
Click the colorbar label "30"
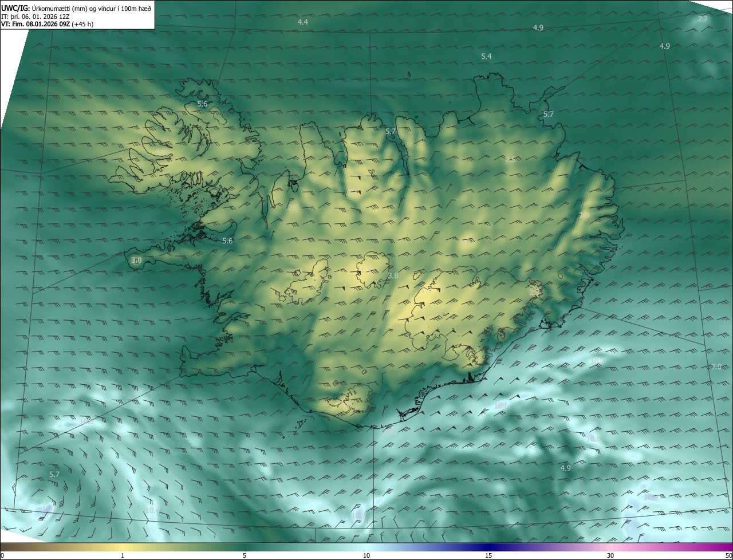coord(610,555)
